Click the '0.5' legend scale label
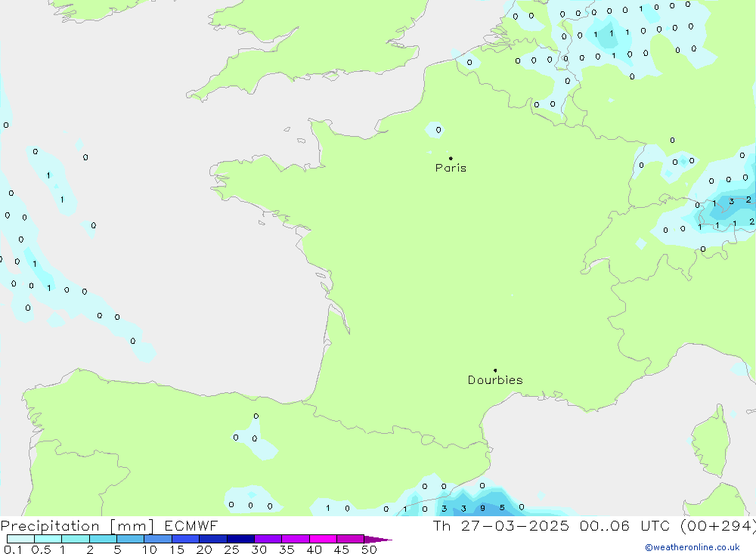This screenshot has width=756, height=554. pyautogui.click(x=41, y=549)
